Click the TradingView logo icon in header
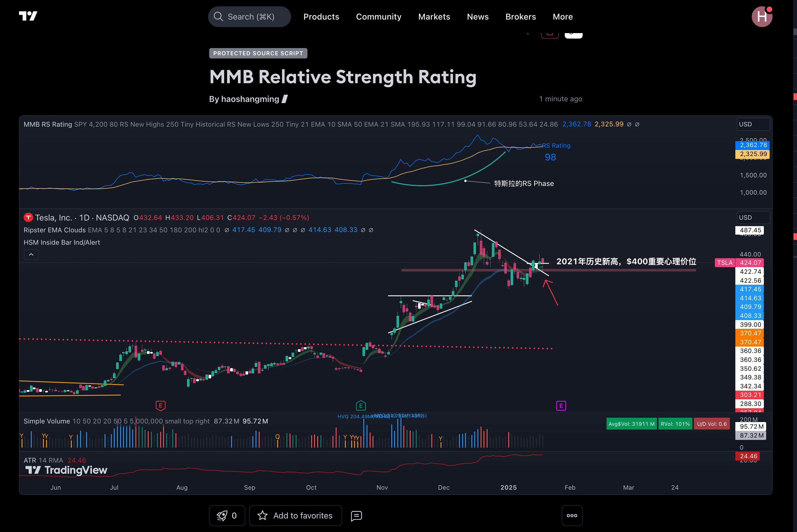This screenshot has height=532, width=797. point(28,16)
